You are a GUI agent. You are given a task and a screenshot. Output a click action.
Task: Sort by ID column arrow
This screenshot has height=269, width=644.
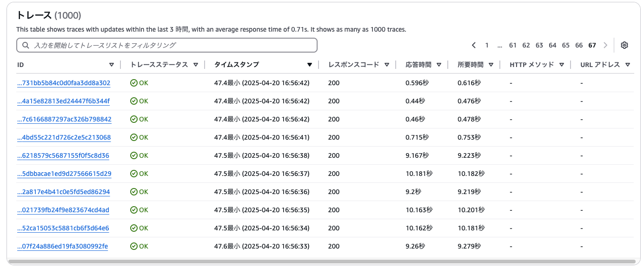click(112, 65)
